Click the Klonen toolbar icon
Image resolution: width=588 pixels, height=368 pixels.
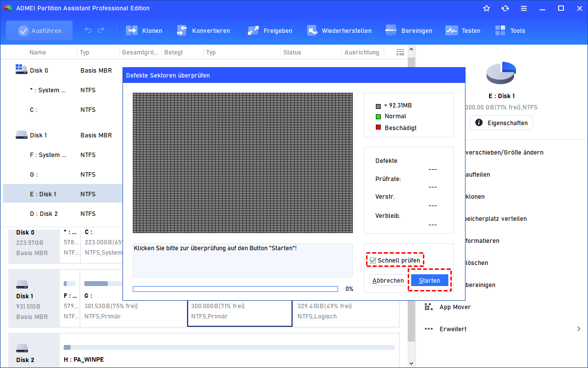pos(132,30)
